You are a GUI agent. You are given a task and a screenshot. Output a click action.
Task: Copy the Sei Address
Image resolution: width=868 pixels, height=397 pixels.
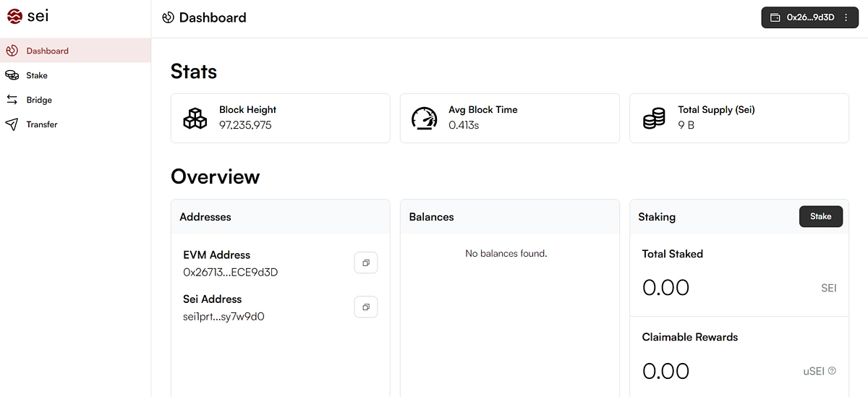click(x=366, y=307)
